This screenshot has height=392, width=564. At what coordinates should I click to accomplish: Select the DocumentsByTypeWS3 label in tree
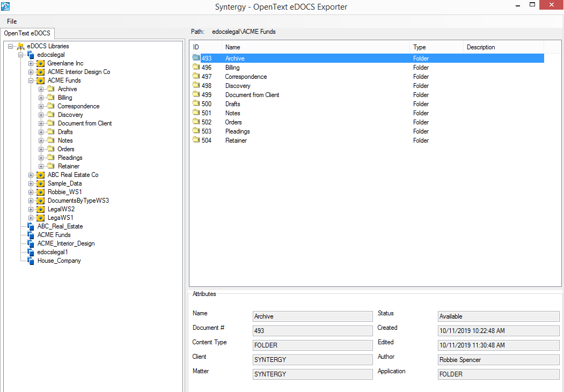(78, 201)
